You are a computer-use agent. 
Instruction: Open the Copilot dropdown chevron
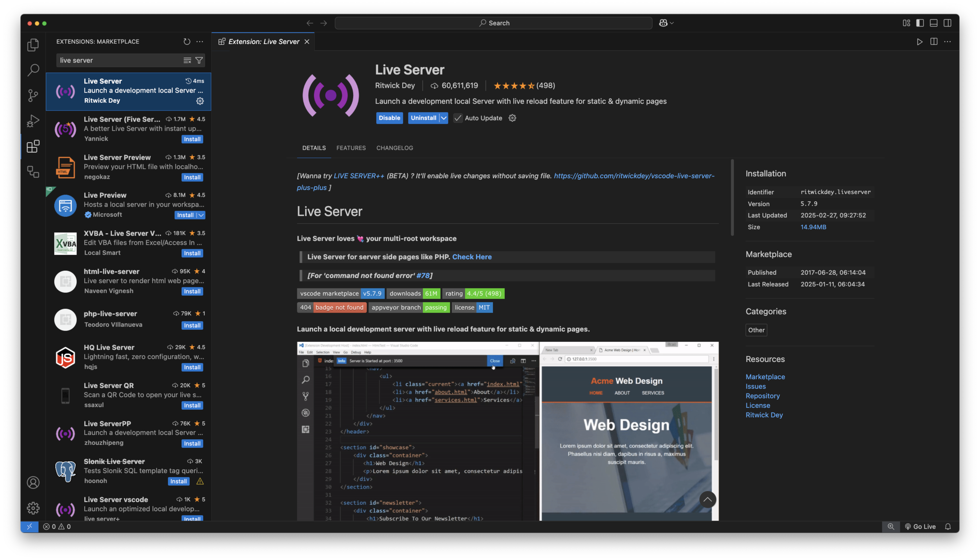pyautogui.click(x=672, y=23)
